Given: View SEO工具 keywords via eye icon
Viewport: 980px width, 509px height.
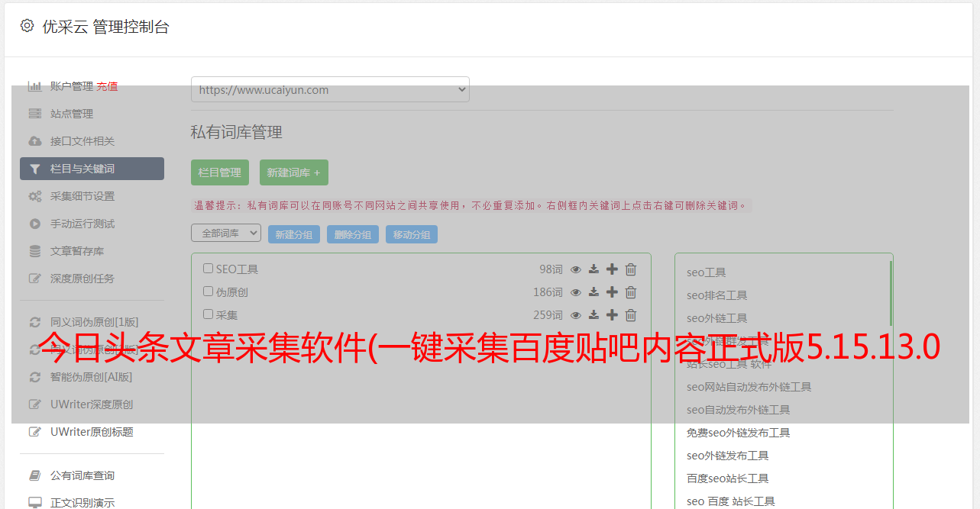Looking at the screenshot, I should click(x=576, y=269).
